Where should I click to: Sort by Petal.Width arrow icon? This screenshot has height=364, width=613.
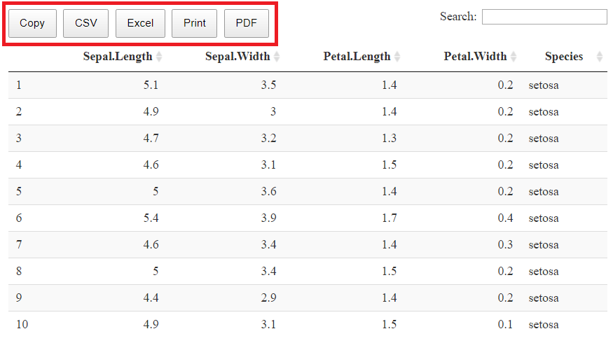[514, 57]
